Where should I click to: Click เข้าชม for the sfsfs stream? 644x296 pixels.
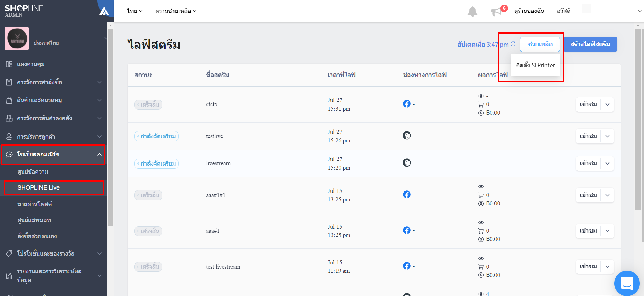coord(588,104)
